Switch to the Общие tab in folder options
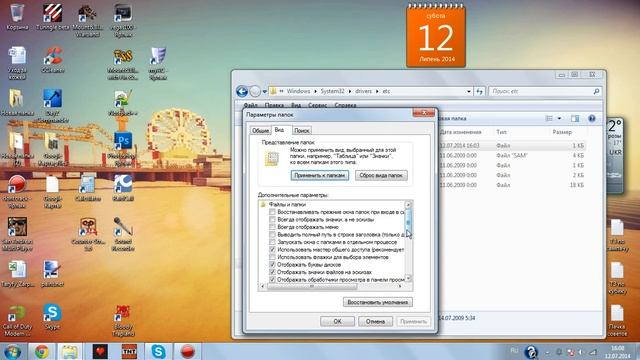Image resolution: width=640 pixels, height=360 pixels. 260,131
